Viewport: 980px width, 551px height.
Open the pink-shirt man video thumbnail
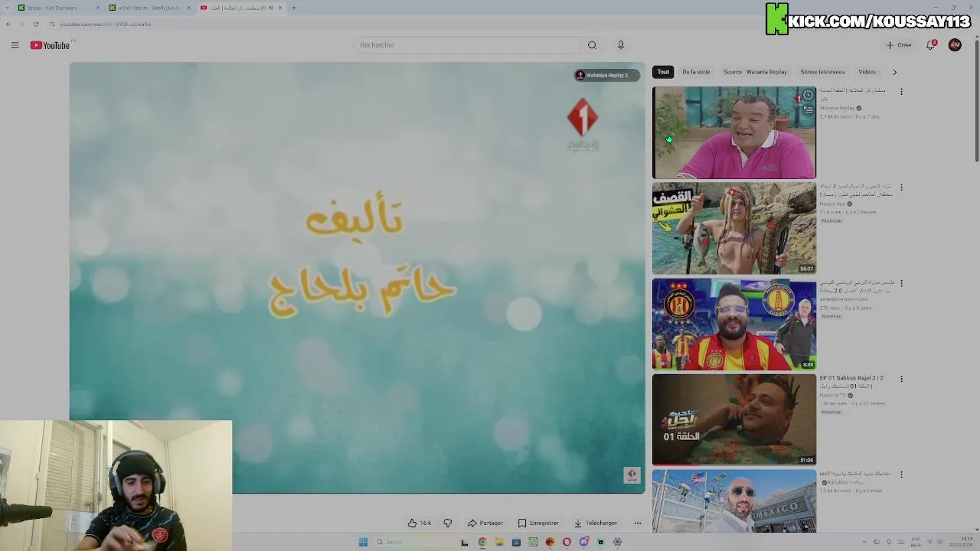(x=733, y=132)
